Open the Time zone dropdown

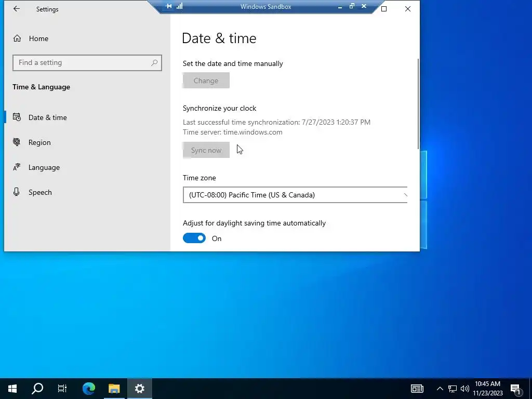click(x=295, y=195)
